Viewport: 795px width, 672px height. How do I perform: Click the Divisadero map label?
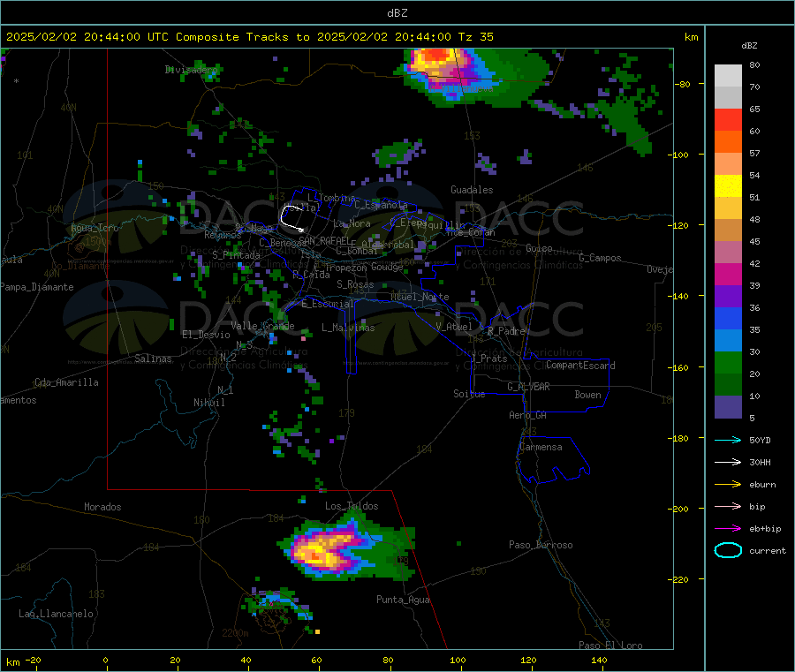click(x=191, y=70)
